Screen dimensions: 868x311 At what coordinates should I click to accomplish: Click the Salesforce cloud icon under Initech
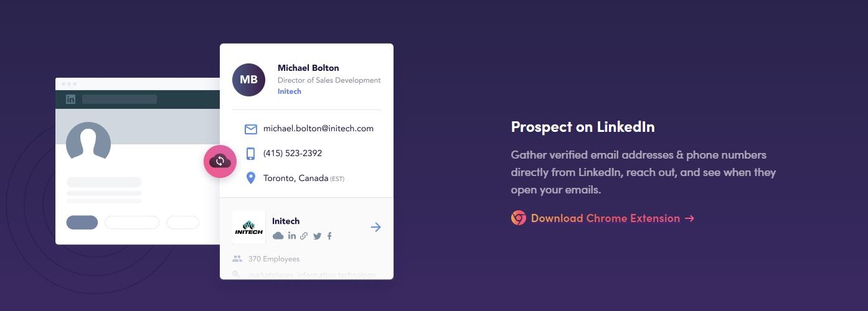278,236
